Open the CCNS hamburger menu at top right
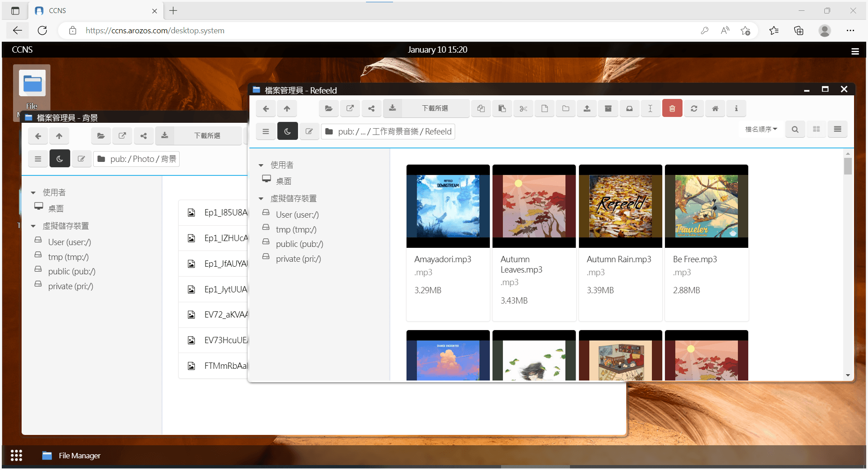 pos(855,51)
